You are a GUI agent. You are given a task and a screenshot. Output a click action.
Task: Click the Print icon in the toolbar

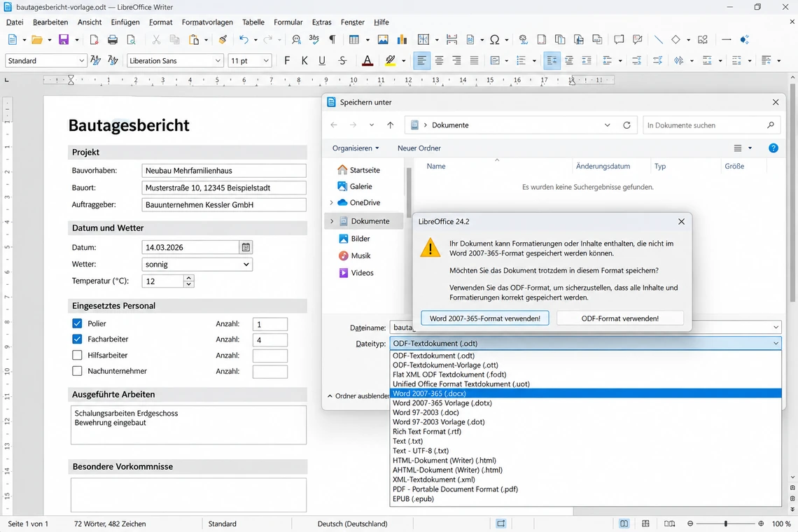click(113, 40)
